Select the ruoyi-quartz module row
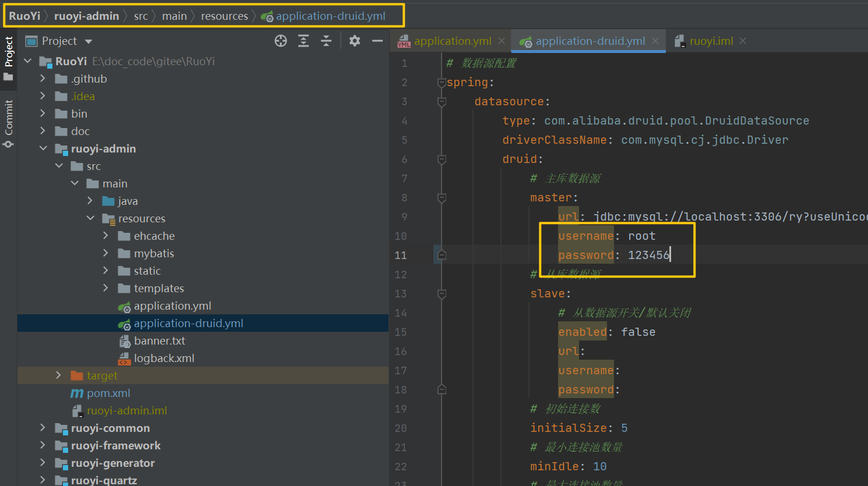868x486 pixels. click(x=203, y=480)
